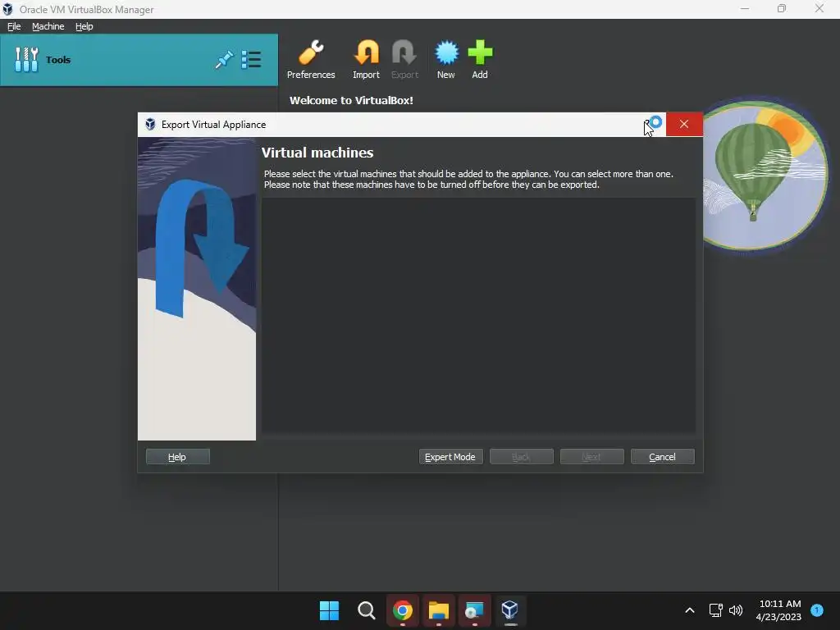Click the VirtualBox taskbar icon
This screenshot has width=840, height=630.
(509, 610)
